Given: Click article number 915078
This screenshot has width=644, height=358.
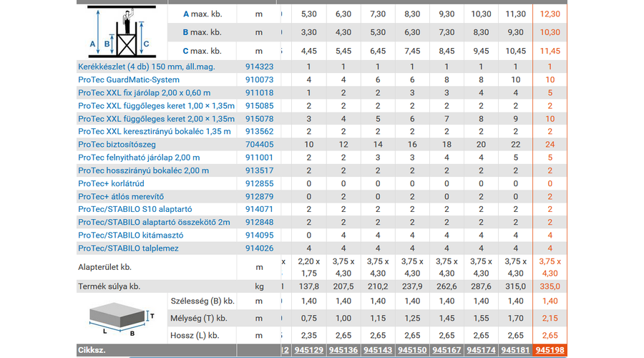Looking at the screenshot, I should (259, 119).
